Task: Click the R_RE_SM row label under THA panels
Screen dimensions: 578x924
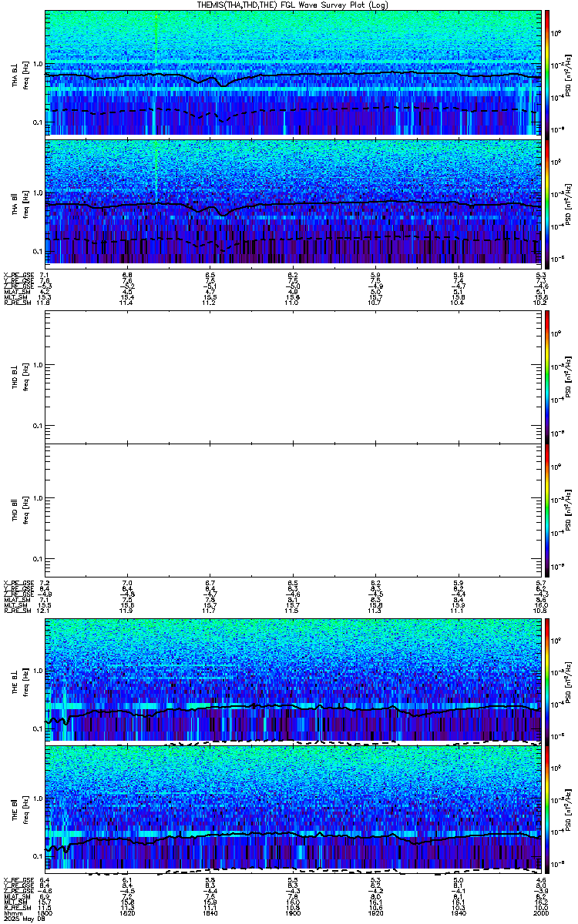Action: 16,303
